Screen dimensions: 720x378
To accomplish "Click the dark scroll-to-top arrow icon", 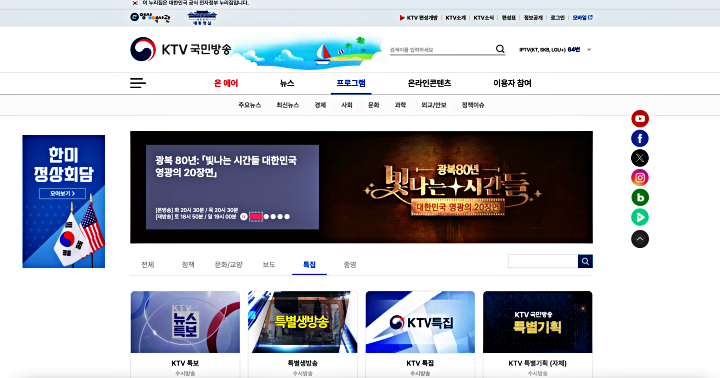I will [640, 239].
